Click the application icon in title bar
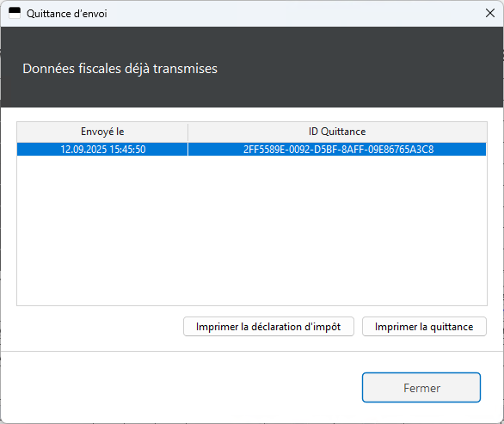 point(15,13)
